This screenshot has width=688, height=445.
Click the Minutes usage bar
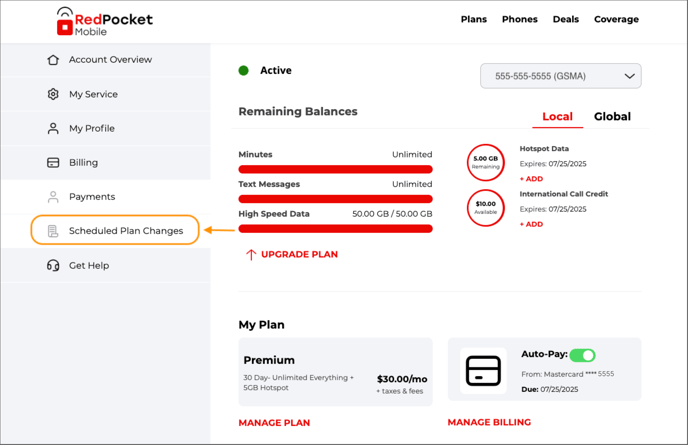pyautogui.click(x=335, y=169)
